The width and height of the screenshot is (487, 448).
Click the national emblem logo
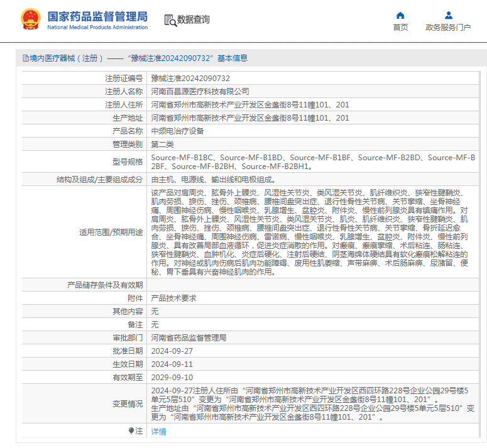pos(30,20)
